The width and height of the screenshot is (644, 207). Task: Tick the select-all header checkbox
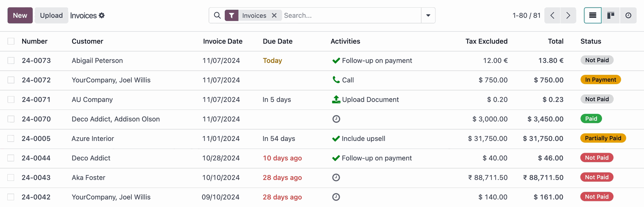pos(11,41)
